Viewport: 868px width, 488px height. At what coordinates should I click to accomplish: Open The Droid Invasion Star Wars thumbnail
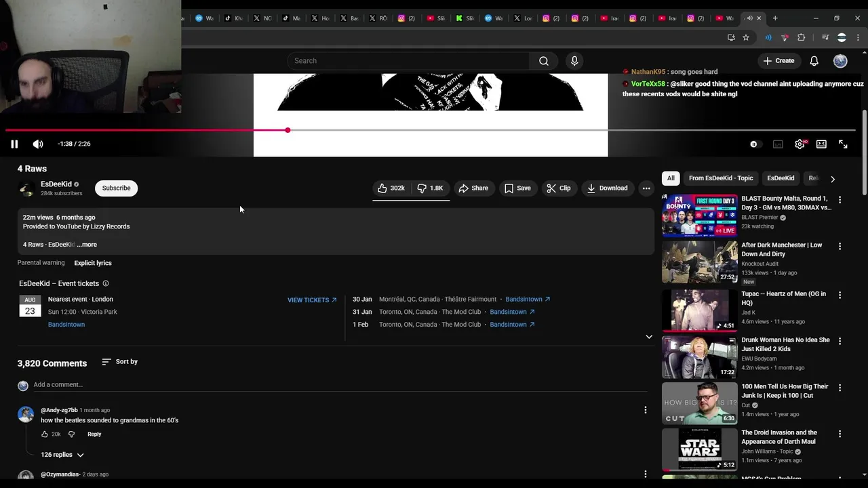(x=699, y=449)
